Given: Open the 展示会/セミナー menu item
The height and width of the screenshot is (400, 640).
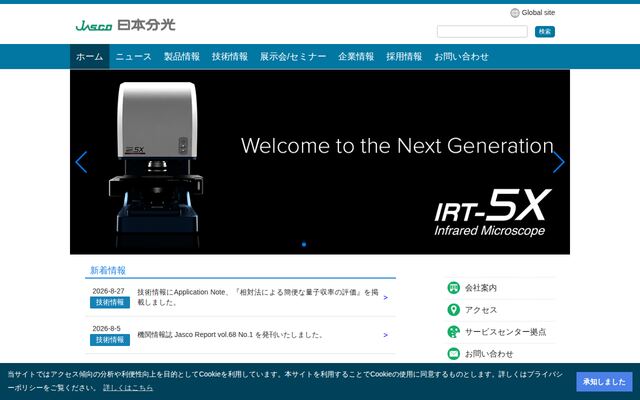Looking at the screenshot, I should [x=293, y=56].
